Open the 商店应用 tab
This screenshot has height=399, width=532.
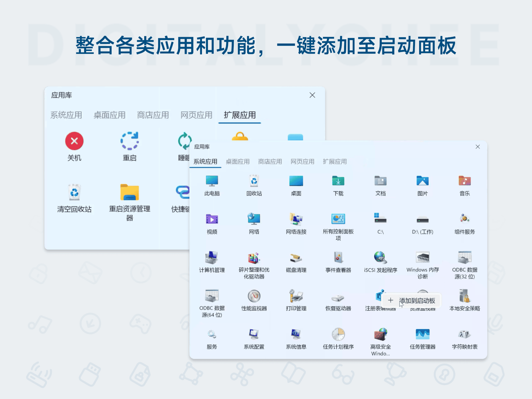coord(269,161)
